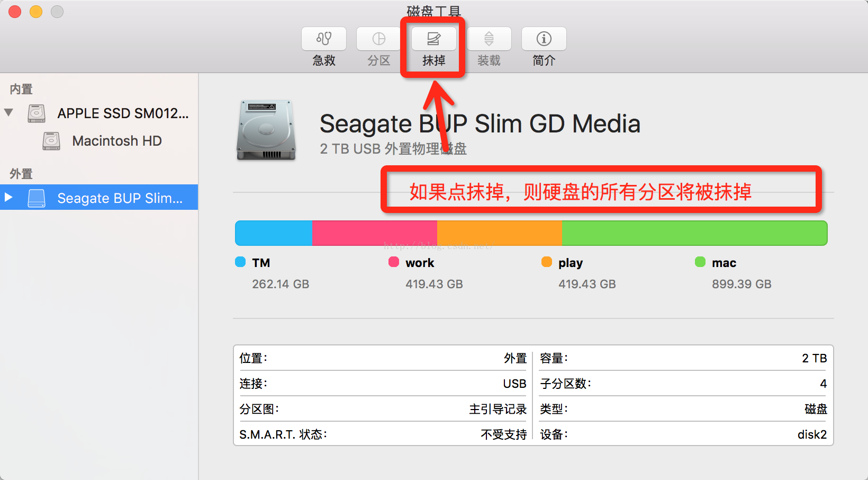Click the Erase (抹掉) toolbar icon
This screenshot has width=868, height=480.
click(434, 39)
